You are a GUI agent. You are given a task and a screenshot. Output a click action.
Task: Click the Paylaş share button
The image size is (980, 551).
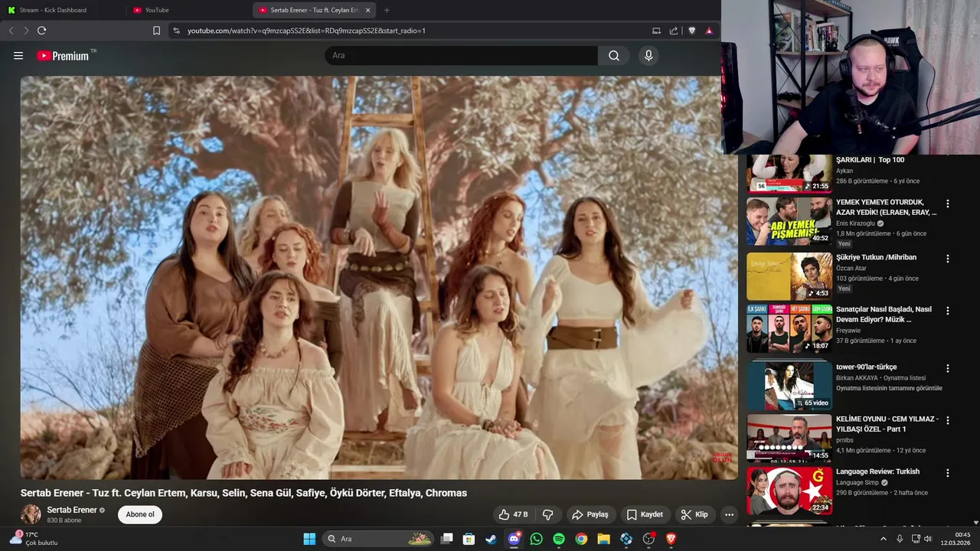590,514
